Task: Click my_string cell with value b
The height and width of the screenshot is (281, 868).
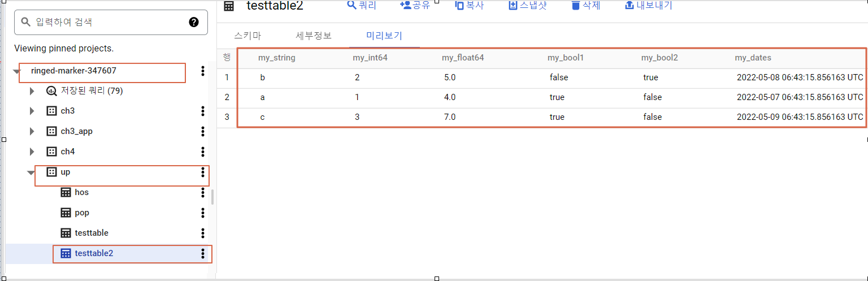Action: click(x=262, y=77)
